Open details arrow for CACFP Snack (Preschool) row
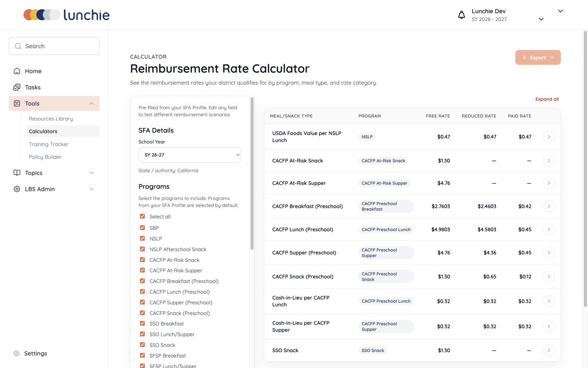 tap(549, 276)
